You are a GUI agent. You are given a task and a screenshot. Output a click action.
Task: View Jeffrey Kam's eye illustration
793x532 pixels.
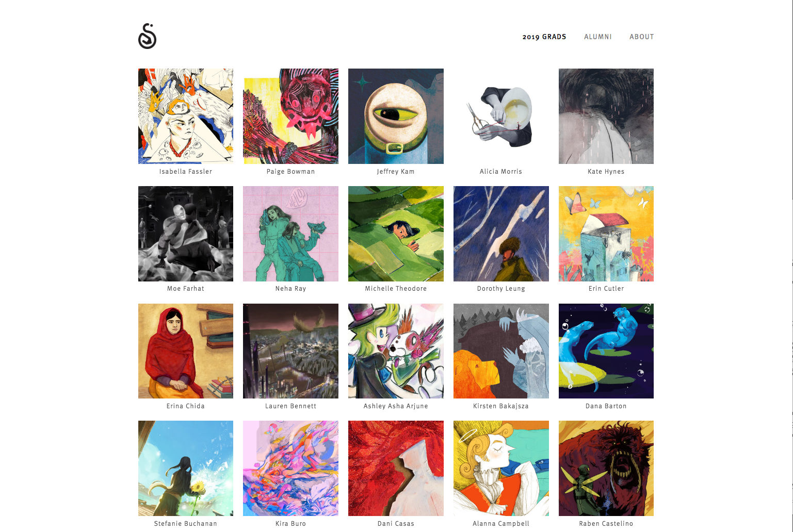(396, 116)
